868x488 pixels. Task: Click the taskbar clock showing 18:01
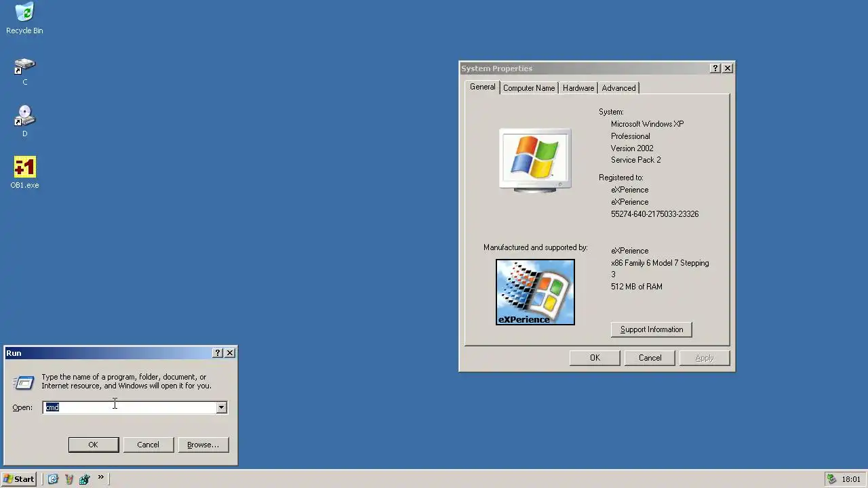(x=851, y=479)
